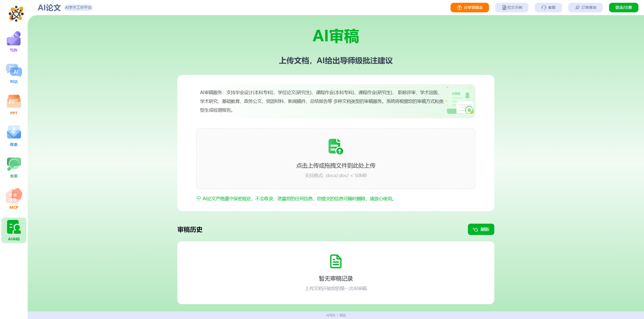This screenshot has width=644, height=319.
Task: Click the AI写作 footer link
Action: coord(331,315)
